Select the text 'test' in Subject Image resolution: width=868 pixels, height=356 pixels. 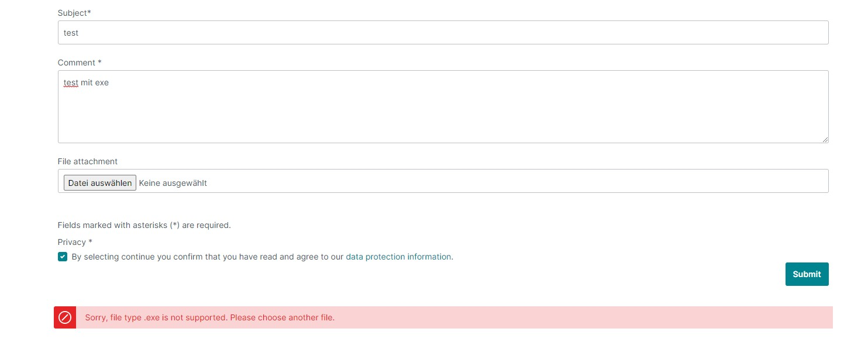coord(71,33)
